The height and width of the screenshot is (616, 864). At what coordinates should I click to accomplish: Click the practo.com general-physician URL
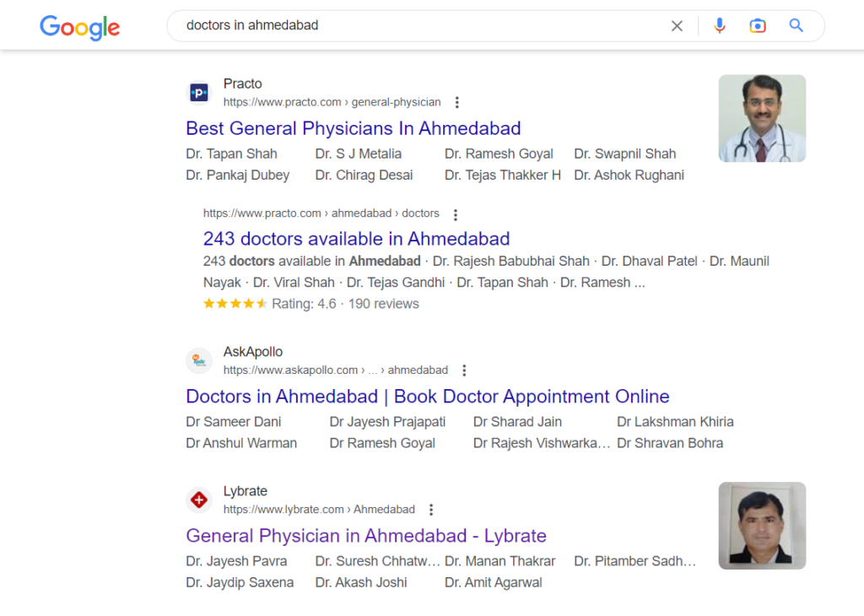pos(332,102)
